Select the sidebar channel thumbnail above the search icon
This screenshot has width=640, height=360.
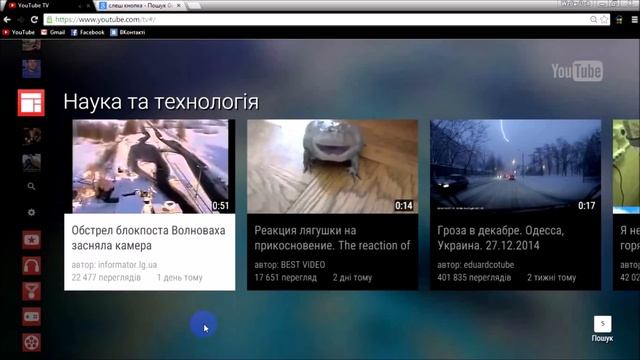click(x=31, y=162)
